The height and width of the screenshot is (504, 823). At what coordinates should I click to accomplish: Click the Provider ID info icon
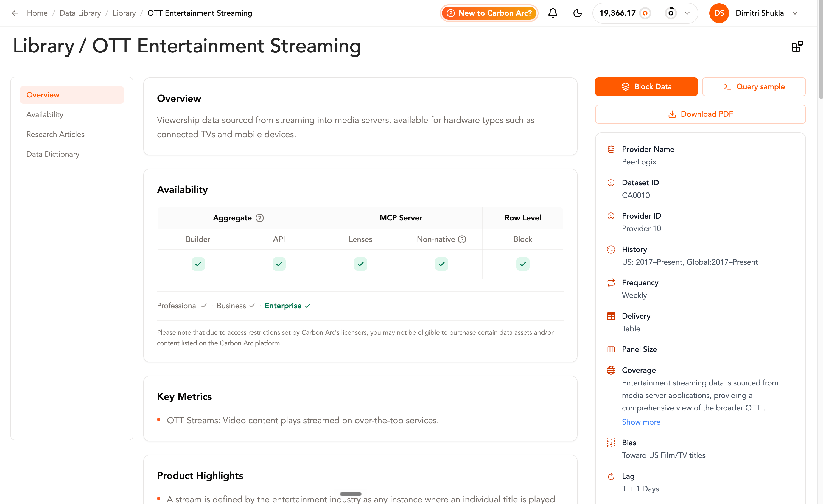tap(611, 216)
